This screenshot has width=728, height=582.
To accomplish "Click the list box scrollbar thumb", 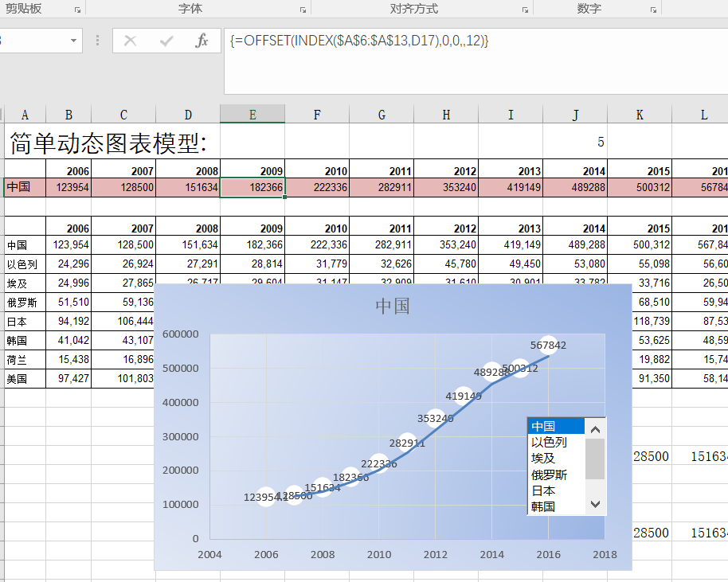I will 595,458.
